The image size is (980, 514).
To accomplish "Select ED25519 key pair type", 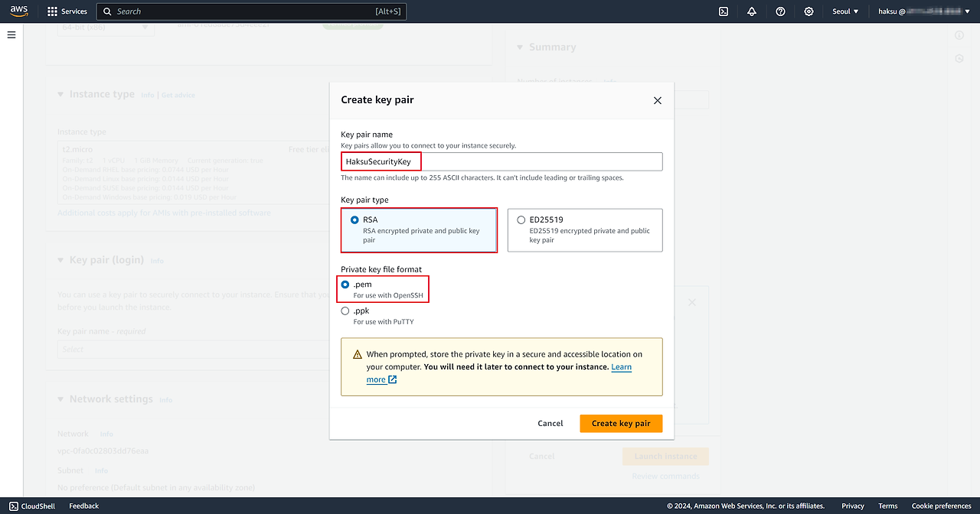I will [521, 220].
